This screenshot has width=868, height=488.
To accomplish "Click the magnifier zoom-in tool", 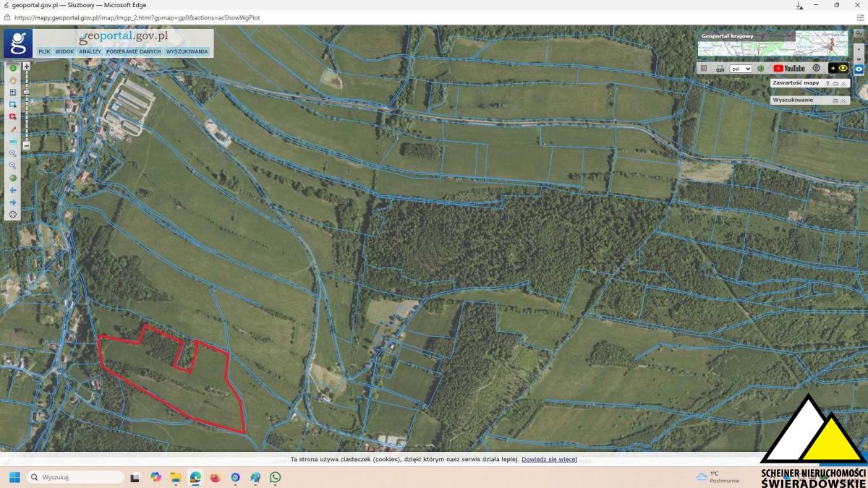I will [x=13, y=153].
